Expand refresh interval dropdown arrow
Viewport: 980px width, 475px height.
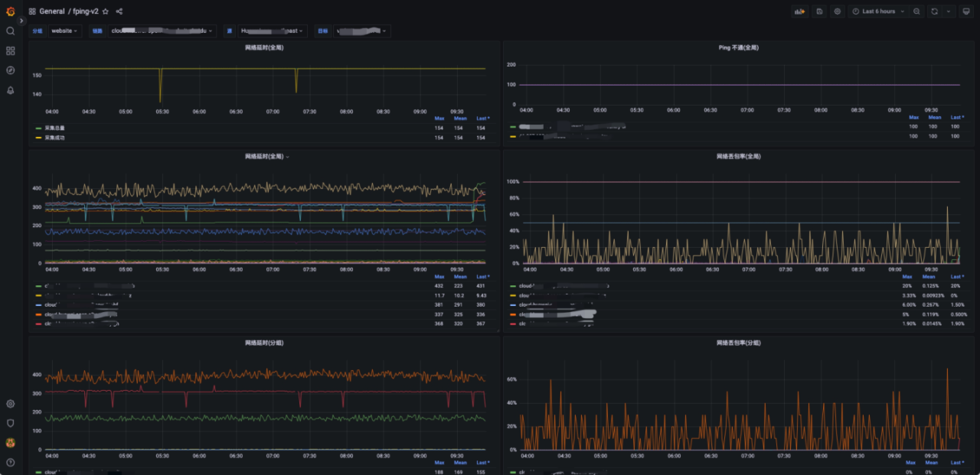point(948,11)
